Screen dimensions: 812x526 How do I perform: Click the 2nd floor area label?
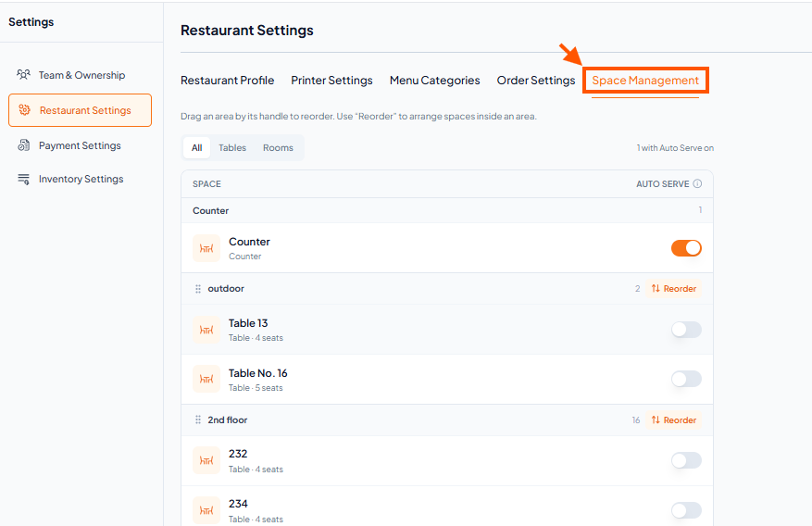pyautogui.click(x=228, y=420)
